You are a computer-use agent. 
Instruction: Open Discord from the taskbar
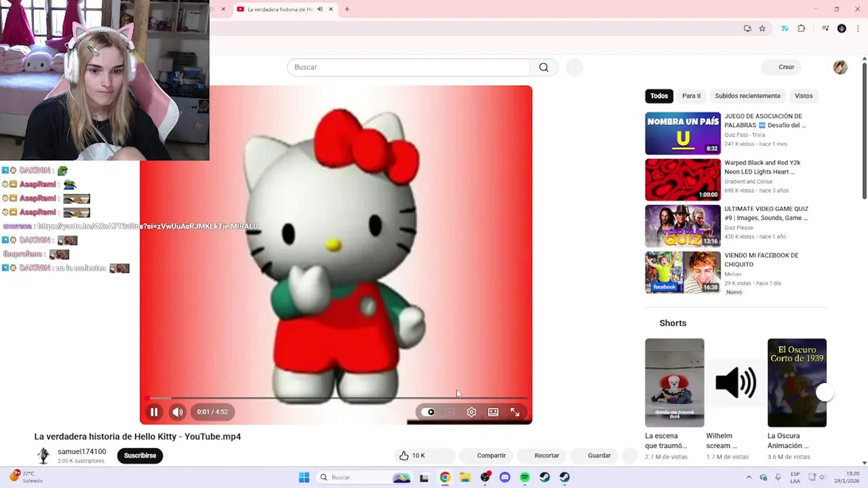coord(505,477)
